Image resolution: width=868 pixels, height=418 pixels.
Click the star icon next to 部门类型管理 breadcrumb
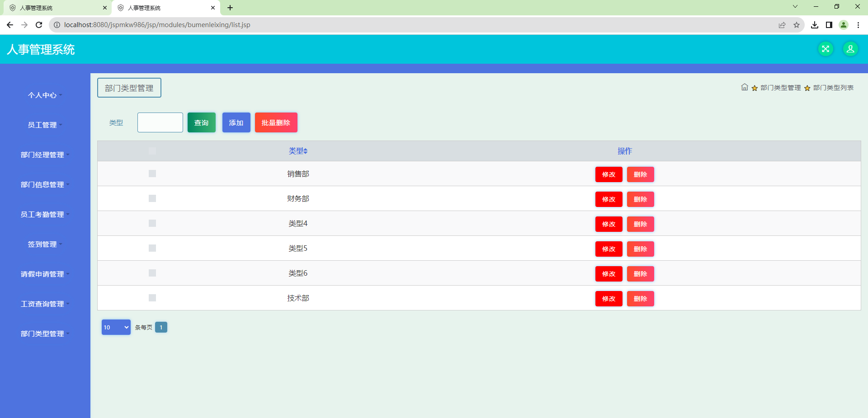pyautogui.click(x=754, y=88)
